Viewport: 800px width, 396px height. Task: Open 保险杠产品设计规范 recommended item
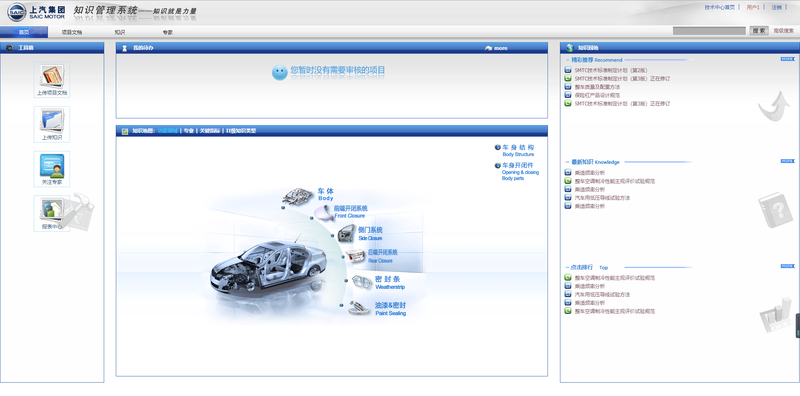point(597,95)
